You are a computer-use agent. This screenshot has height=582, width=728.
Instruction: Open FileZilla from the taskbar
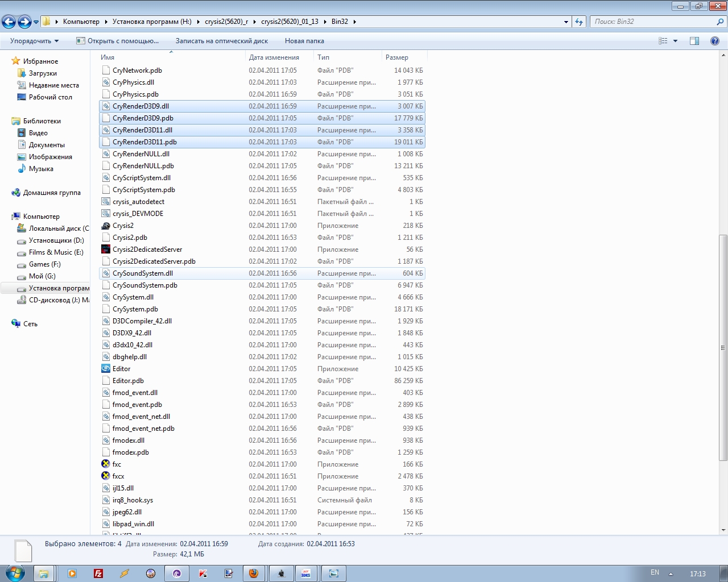pyautogui.click(x=98, y=573)
